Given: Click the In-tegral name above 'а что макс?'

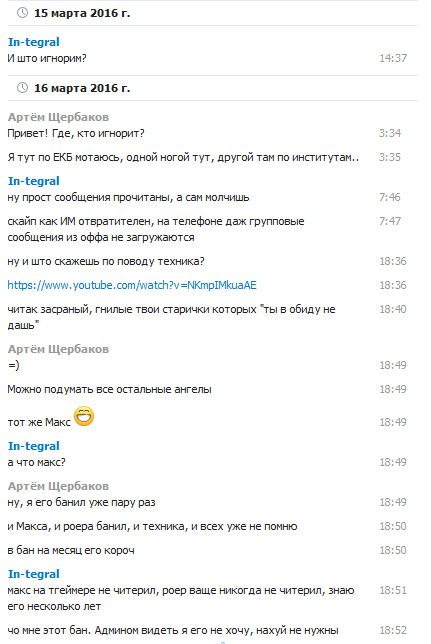Looking at the screenshot, I should click(x=34, y=446).
